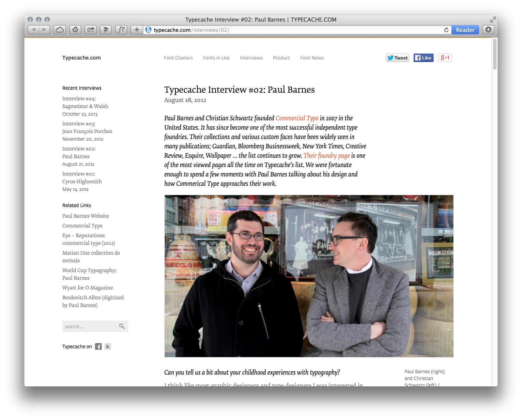Open the Commercial Type related link in sidebar
522x420 pixels.
[x=82, y=226]
